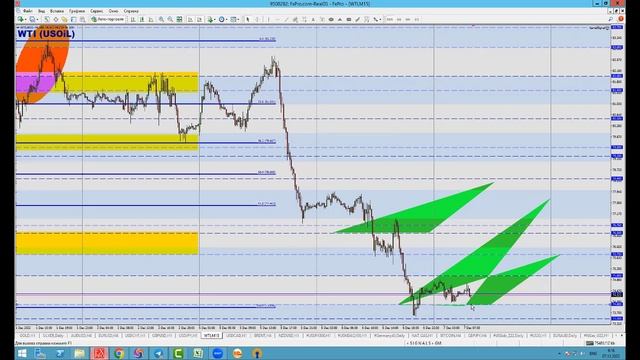Switch to the GBPJPY,H4 chart tab
The image size is (640, 360).
(x=478, y=336)
